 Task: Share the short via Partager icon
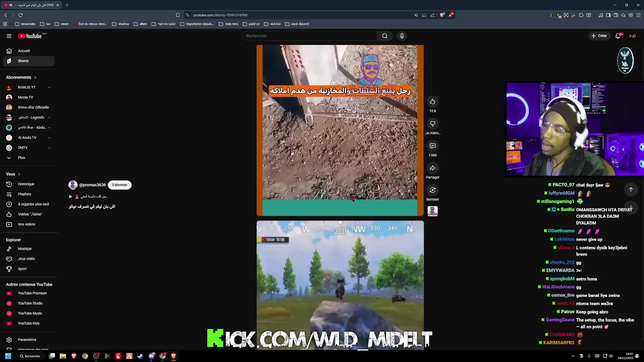coord(432,168)
